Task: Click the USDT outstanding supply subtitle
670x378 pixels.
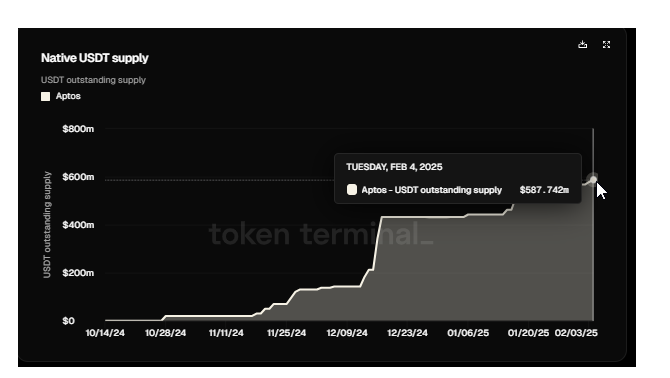Action: (x=93, y=80)
